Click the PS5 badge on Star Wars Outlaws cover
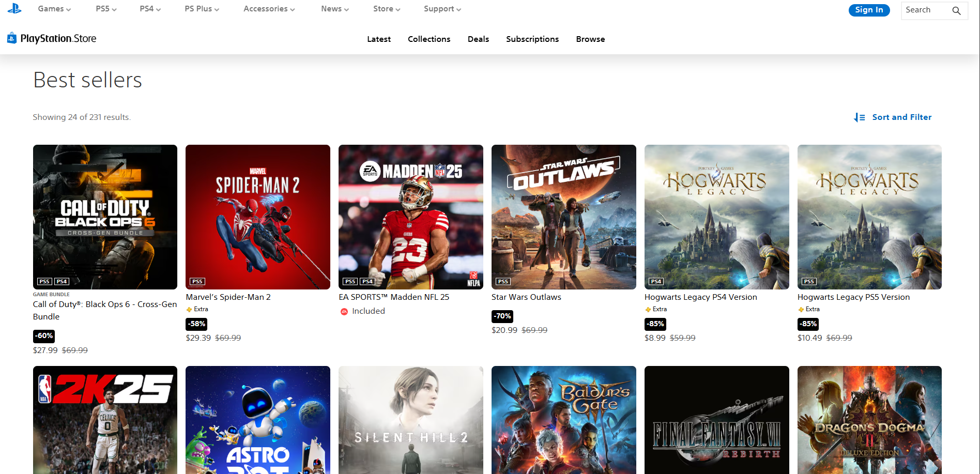980x474 pixels. [503, 282]
